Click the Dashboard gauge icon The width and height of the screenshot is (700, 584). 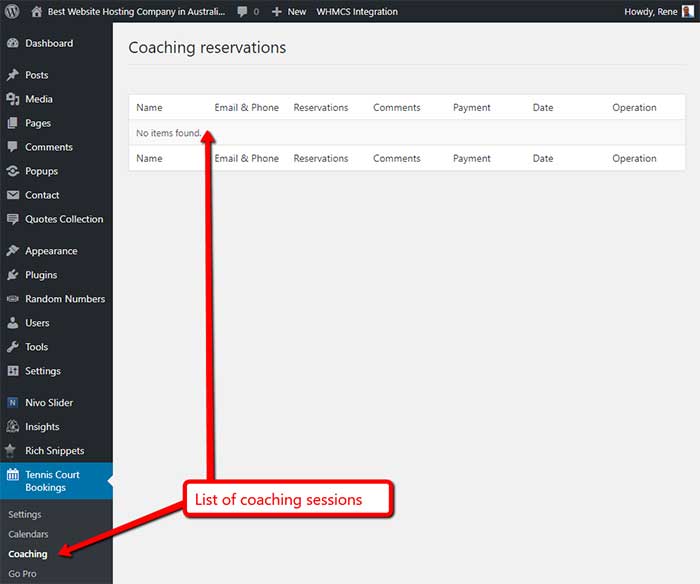tap(13, 43)
